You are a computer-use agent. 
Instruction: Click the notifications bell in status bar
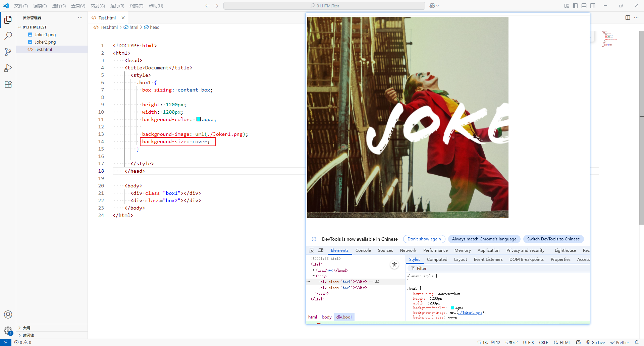coord(637,342)
